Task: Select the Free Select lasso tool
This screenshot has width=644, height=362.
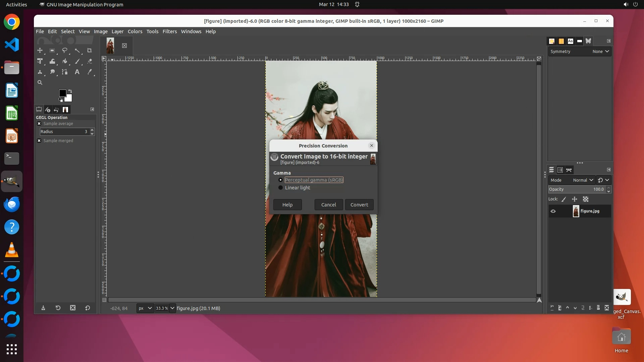Action: [x=65, y=51]
